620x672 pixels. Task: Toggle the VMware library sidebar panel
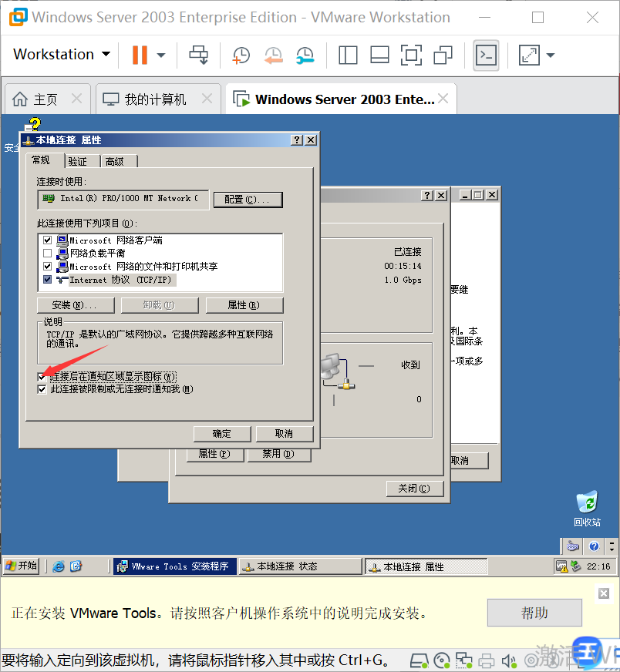click(x=348, y=55)
